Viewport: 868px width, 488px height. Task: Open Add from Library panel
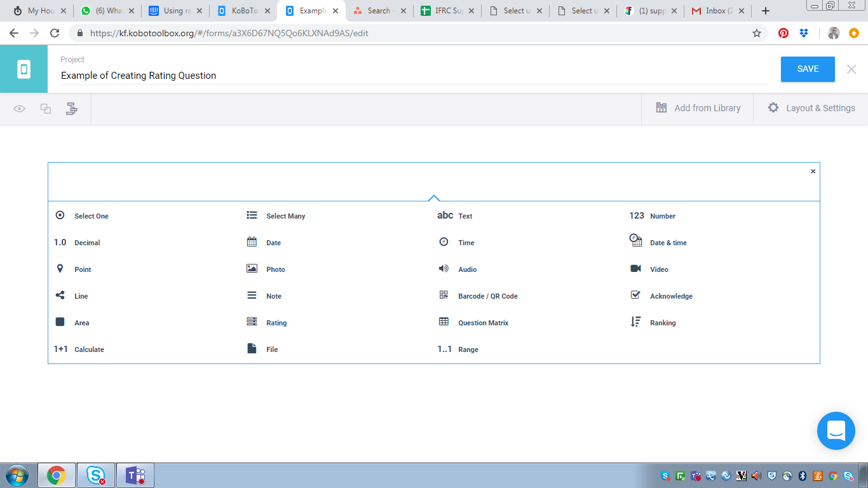pyautogui.click(x=698, y=108)
